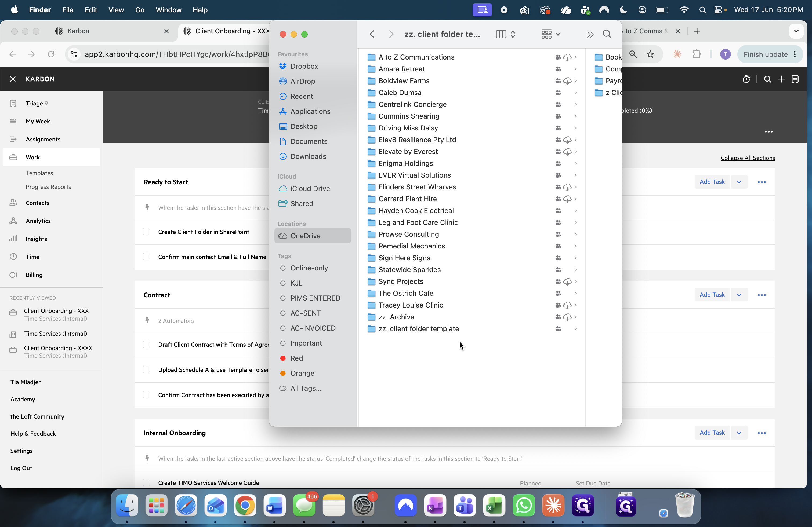Open Assignments in Karbon sidebar
The width and height of the screenshot is (812, 527).
[51, 139]
